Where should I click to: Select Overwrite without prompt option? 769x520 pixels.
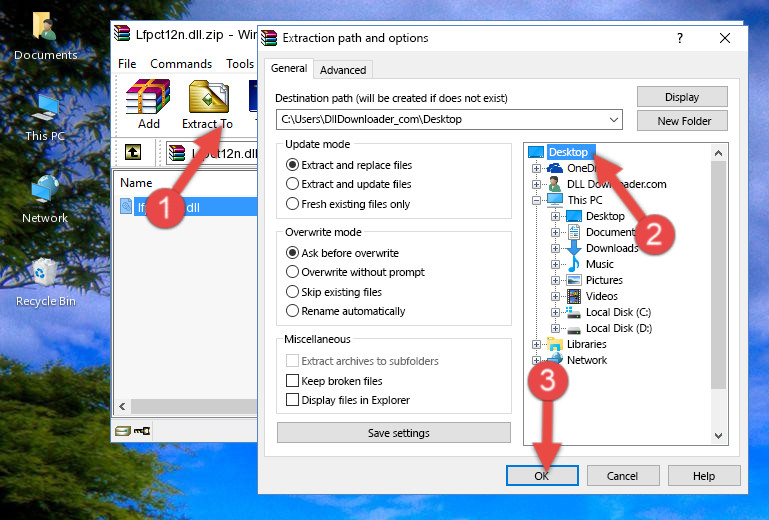point(355,272)
